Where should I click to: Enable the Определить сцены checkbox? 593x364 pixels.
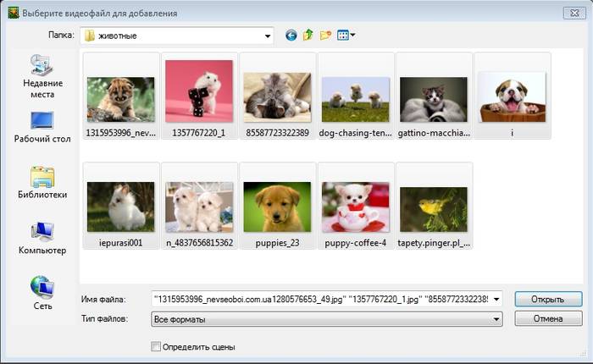155,346
